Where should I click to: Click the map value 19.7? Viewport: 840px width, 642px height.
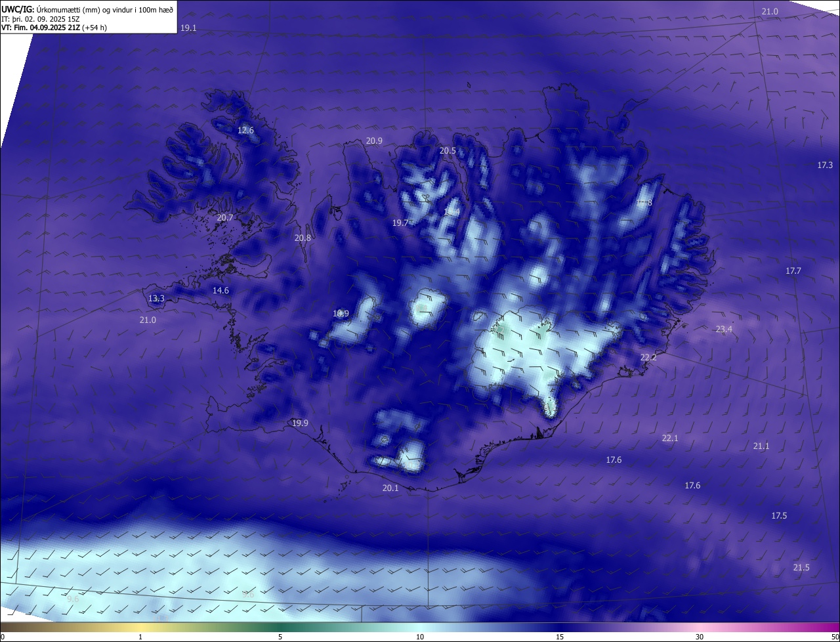(400, 223)
